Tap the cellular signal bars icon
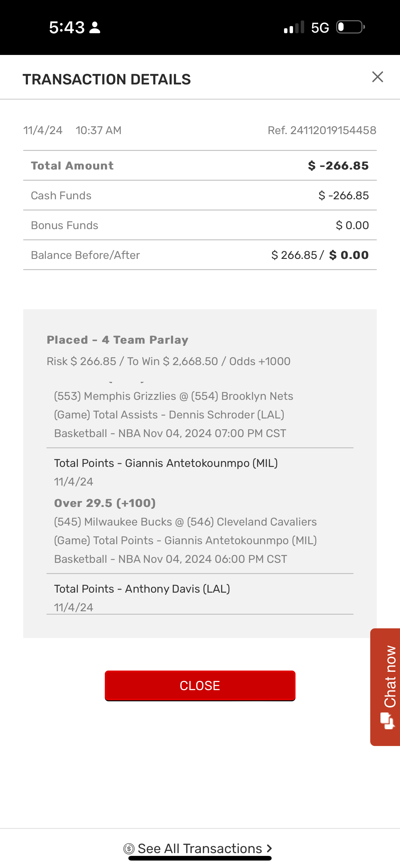 coord(294,27)
